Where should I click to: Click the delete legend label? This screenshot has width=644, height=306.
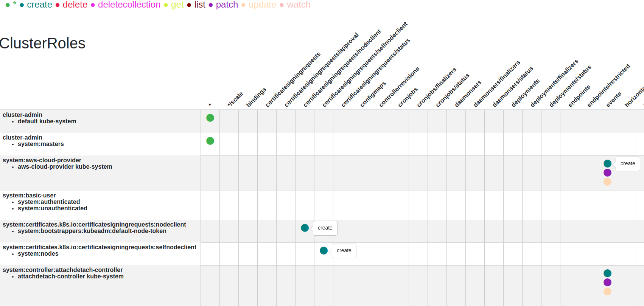[x=75, y=5]
